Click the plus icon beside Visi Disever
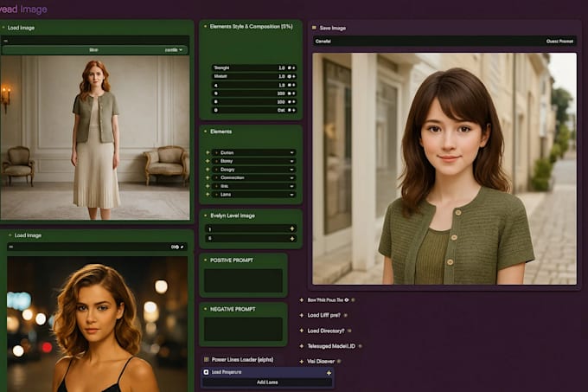The height and width of the screenshot is (392, 588). click(301, 361)
